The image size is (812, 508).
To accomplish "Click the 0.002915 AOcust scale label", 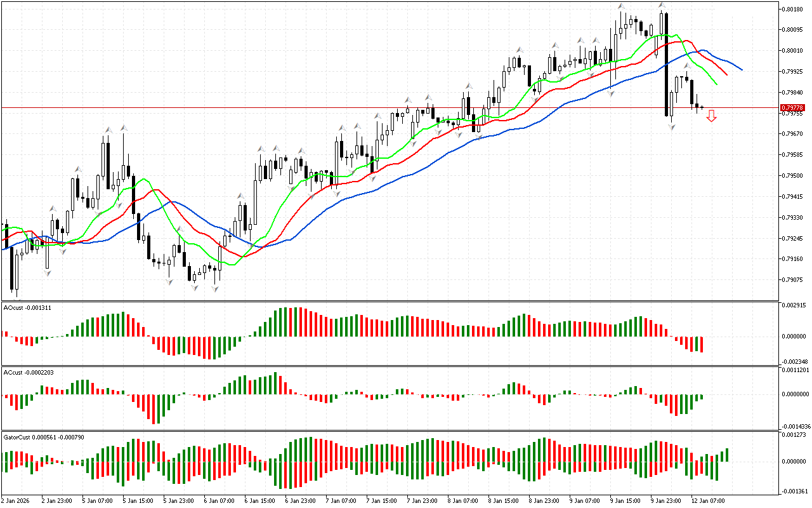I will pos(794,305).
